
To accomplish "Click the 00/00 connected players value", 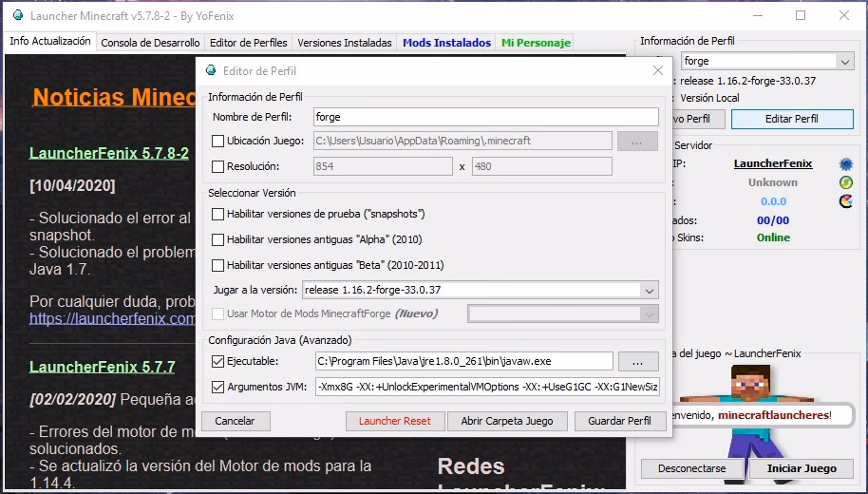I will [773, 220].
